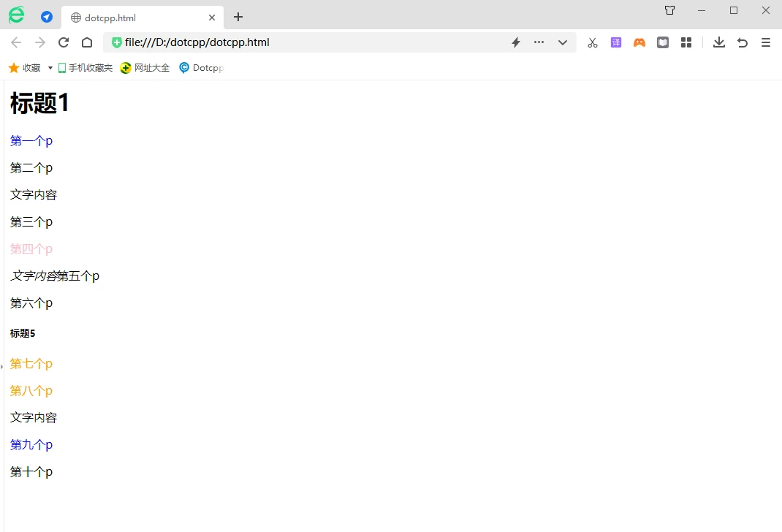Open the game controller icon
Screen dimensions: 782x532
pos(639,42)
